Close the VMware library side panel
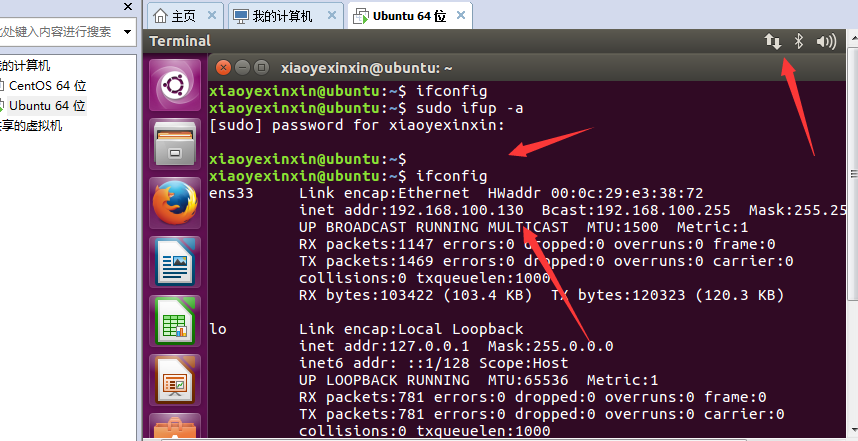 pos(127,7)
